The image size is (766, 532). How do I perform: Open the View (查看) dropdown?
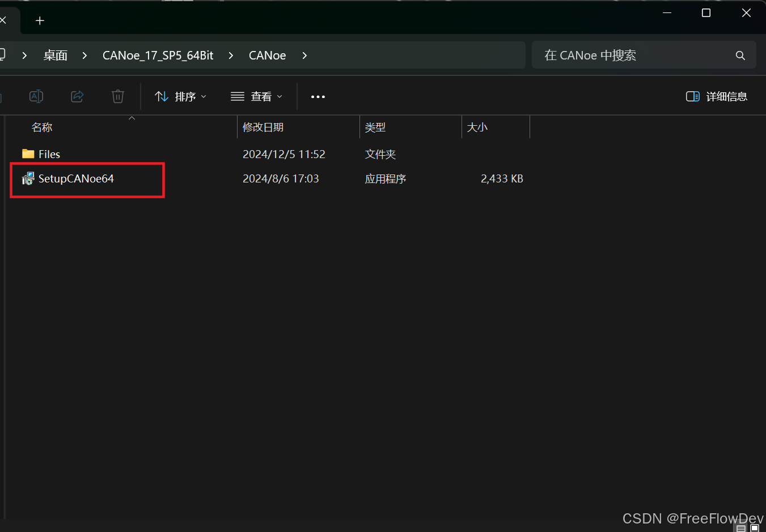tap(256, 97)
